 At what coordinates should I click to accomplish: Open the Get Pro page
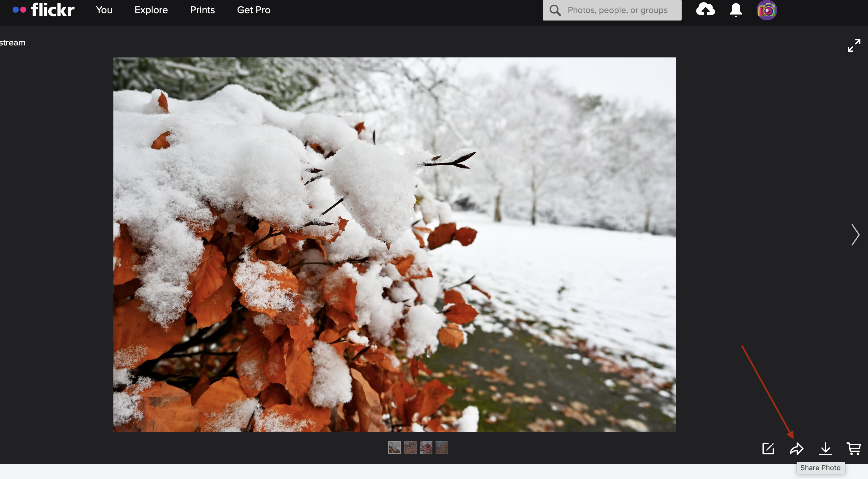[253, 10]
